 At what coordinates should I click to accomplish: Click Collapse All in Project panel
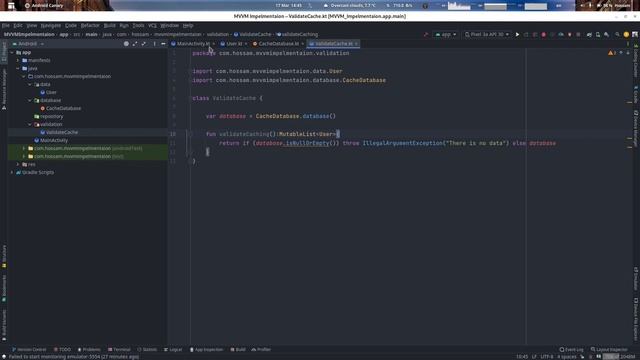pos(144,44)
